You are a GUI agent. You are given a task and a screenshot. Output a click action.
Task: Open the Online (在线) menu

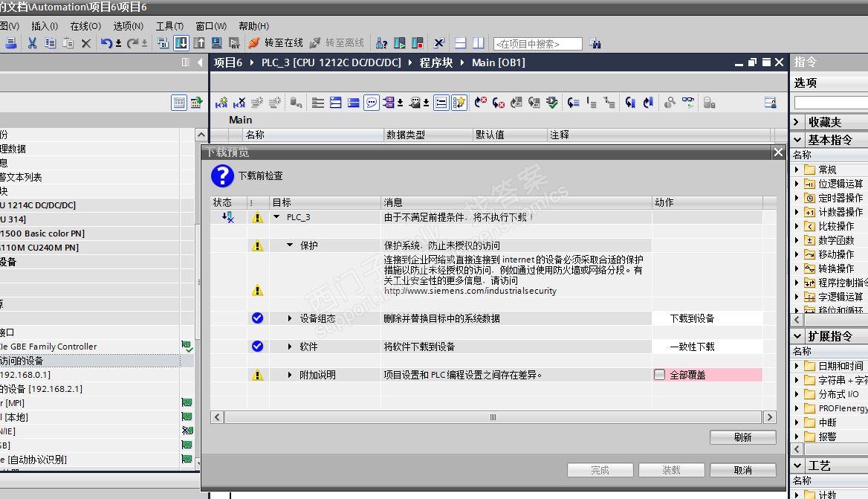[85, 26]
